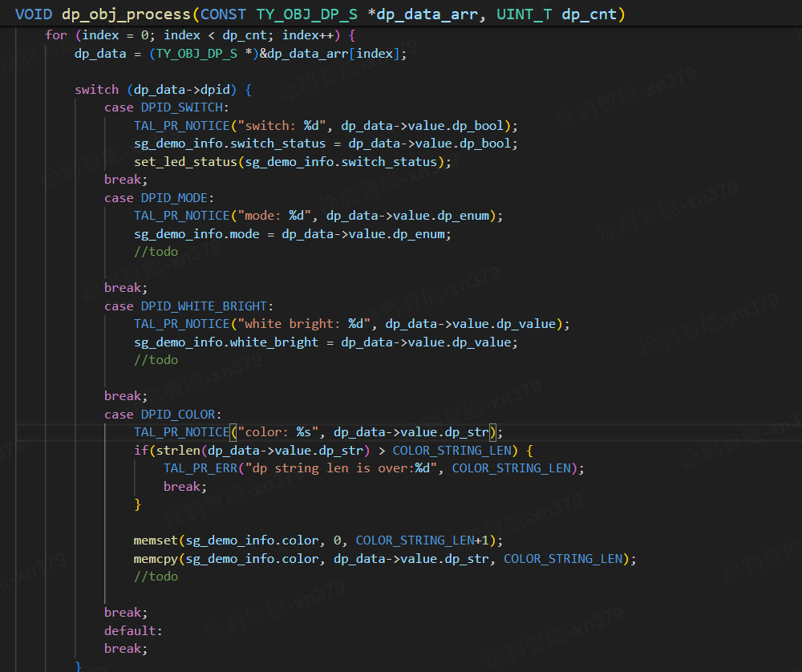Select the DPID_SWITCH case label
The image size is (802, 672).
click(184, 107)
